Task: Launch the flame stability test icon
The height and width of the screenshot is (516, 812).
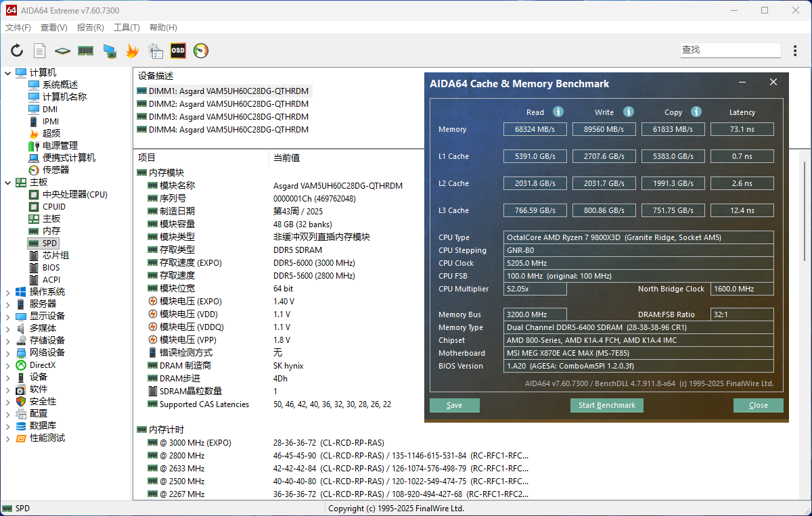Action: 132,51
